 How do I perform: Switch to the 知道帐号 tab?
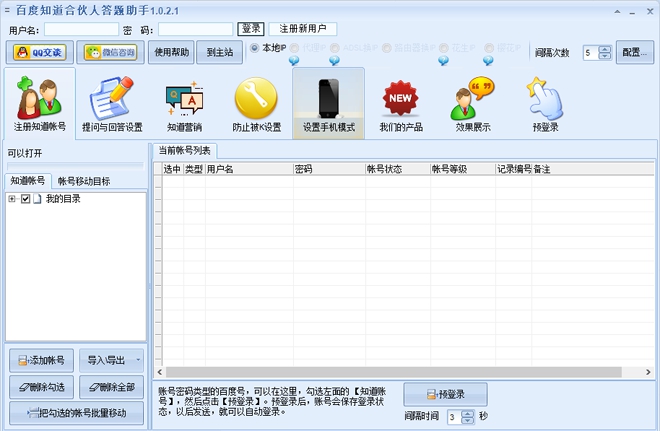[28, 181]
